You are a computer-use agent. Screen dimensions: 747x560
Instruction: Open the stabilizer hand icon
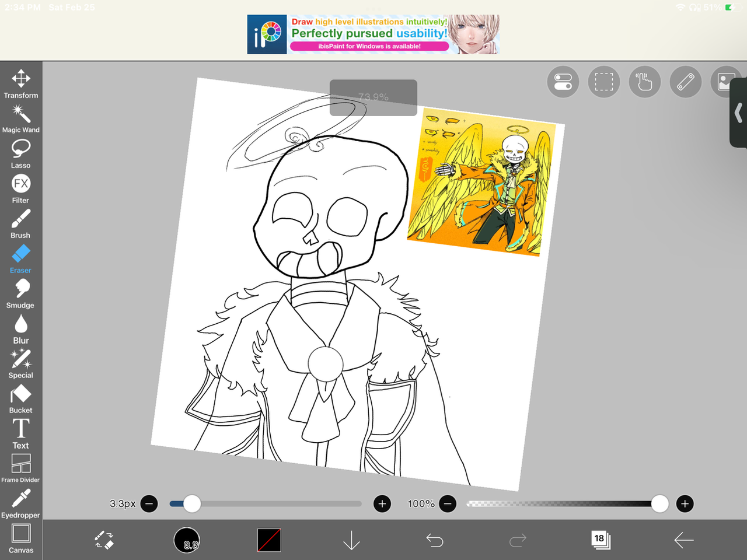click(x=645, y=82)
